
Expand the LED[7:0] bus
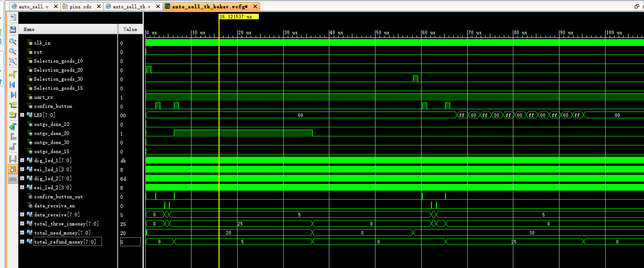[22, 115]
